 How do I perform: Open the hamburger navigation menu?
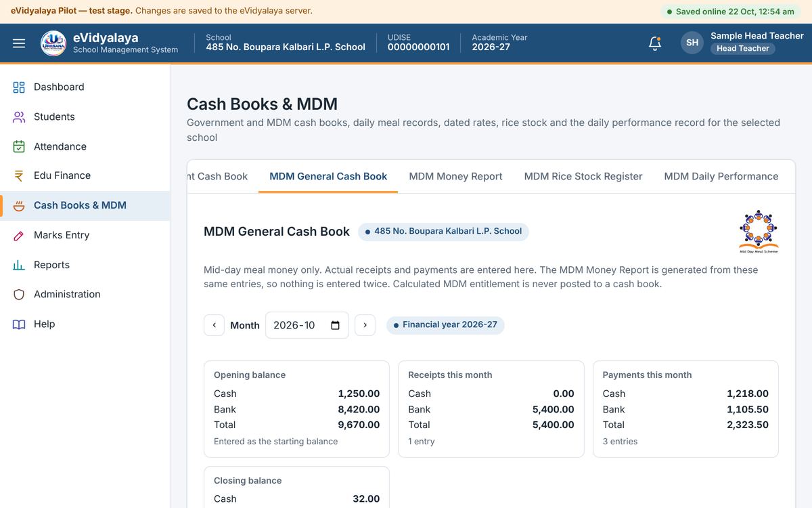point(19,43)
